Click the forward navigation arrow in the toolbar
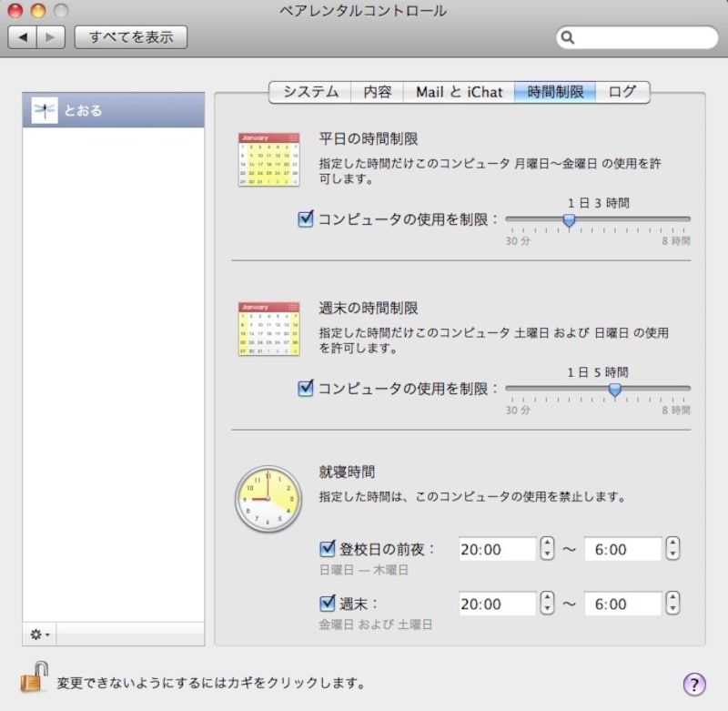 click(50, 37)
